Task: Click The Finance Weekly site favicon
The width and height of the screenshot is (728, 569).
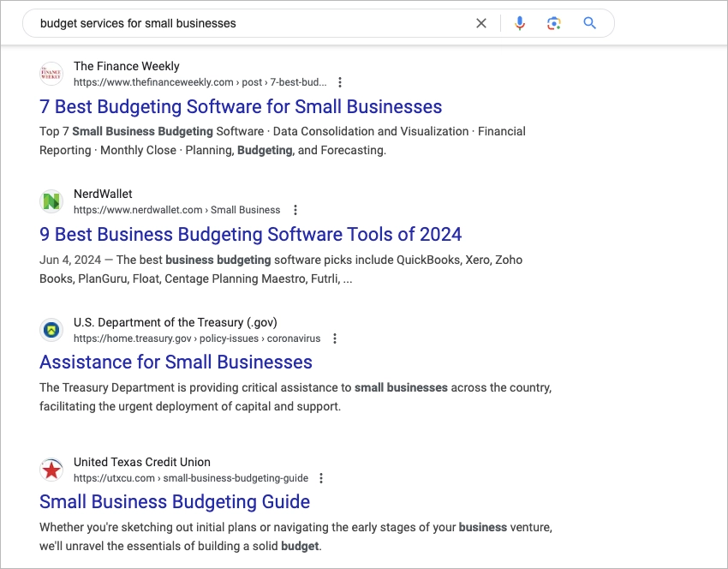Action: [x=51, y=74]
